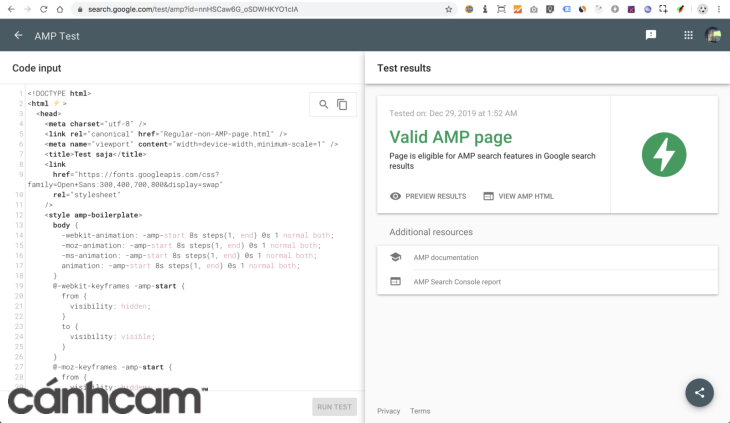
Task: Open the Privacy link in the footer
Action: click(388, 411)
